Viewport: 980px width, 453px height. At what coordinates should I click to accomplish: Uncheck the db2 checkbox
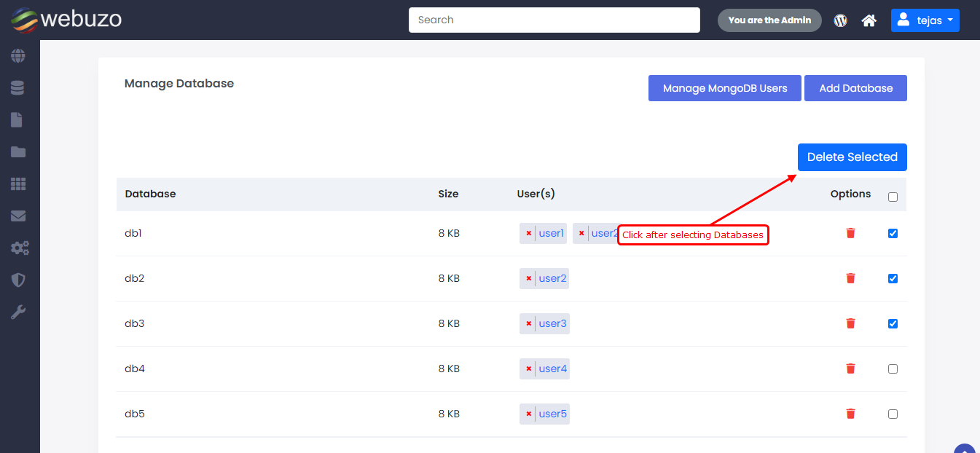click(893, 279)
